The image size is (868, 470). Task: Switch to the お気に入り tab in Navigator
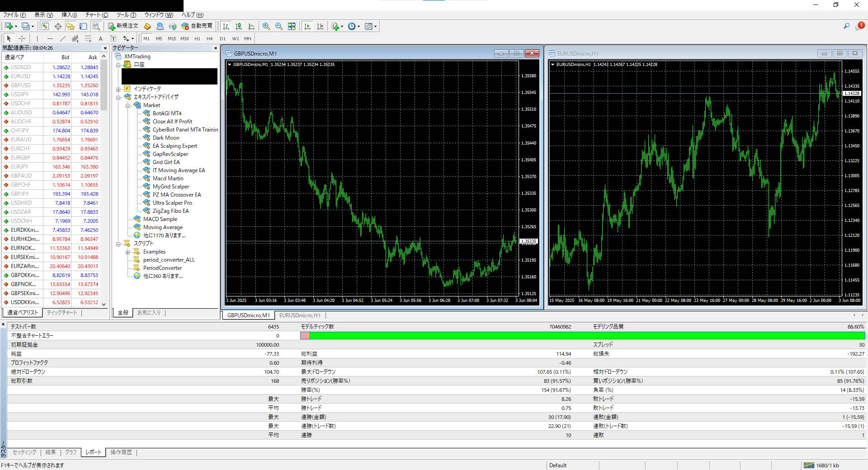pyautogui.click(x=149, y=313)
